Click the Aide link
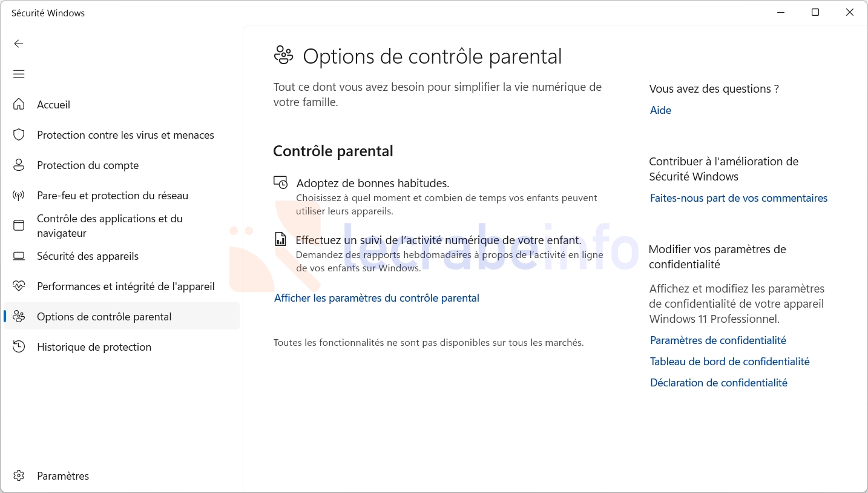Screen dimensions: 868x493 (x=660, y=110)
